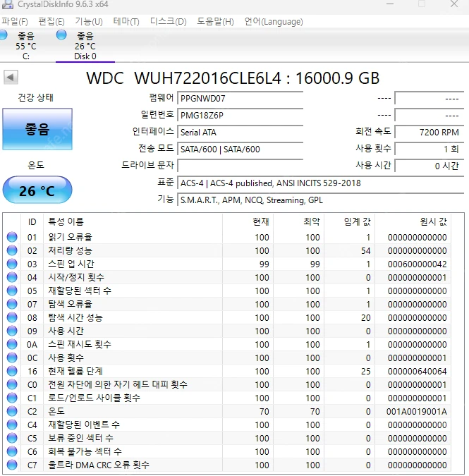Click the 최악 column header

click(x=298, y=221)
